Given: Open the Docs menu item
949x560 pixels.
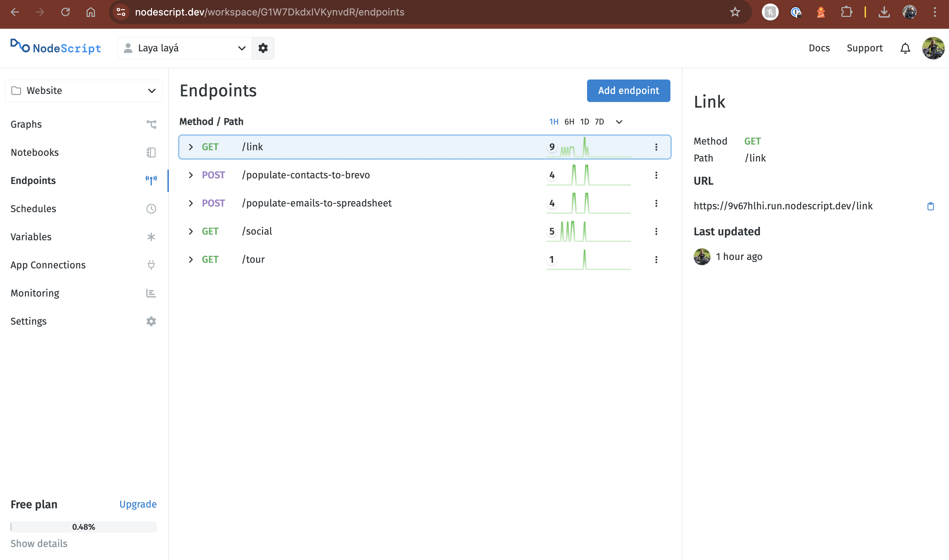Looking at the screenshot, I should click(819, 48).
